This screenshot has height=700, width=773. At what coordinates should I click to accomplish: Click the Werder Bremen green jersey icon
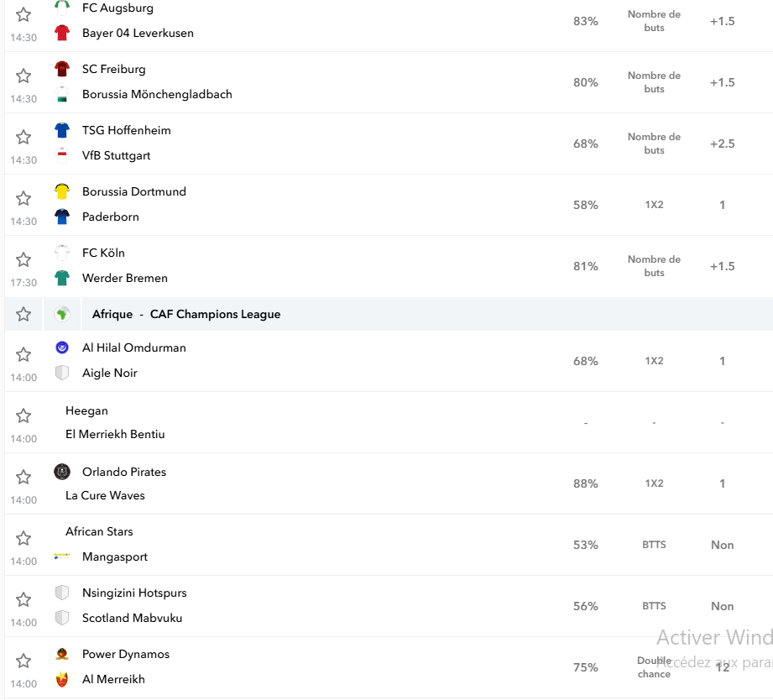pos(62,278)
